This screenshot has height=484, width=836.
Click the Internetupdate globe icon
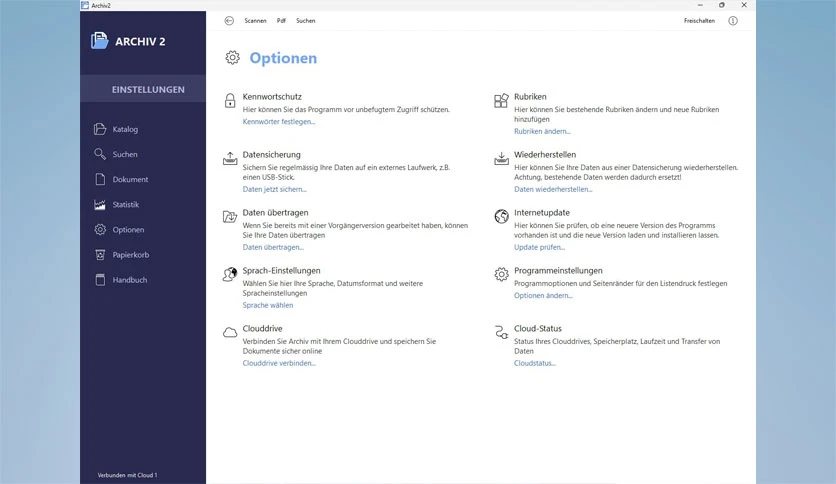click(501, 216)
